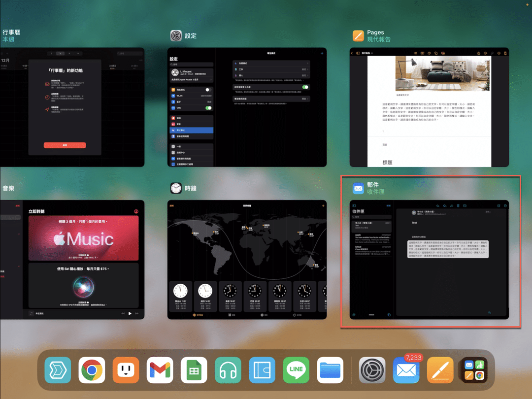This screenshot has width=532, height=399.
Task: Click the reply arrow in Mail card toolbar
Action: pos(438,205)
